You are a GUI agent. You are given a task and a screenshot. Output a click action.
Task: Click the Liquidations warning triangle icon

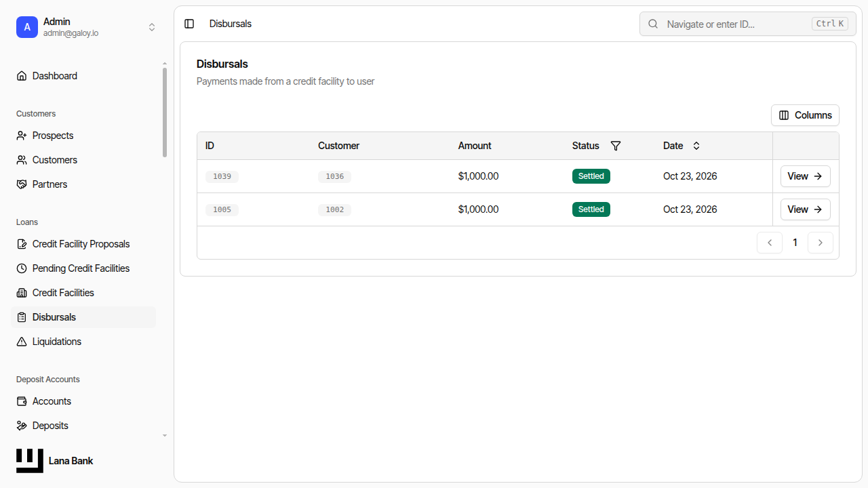22,342
